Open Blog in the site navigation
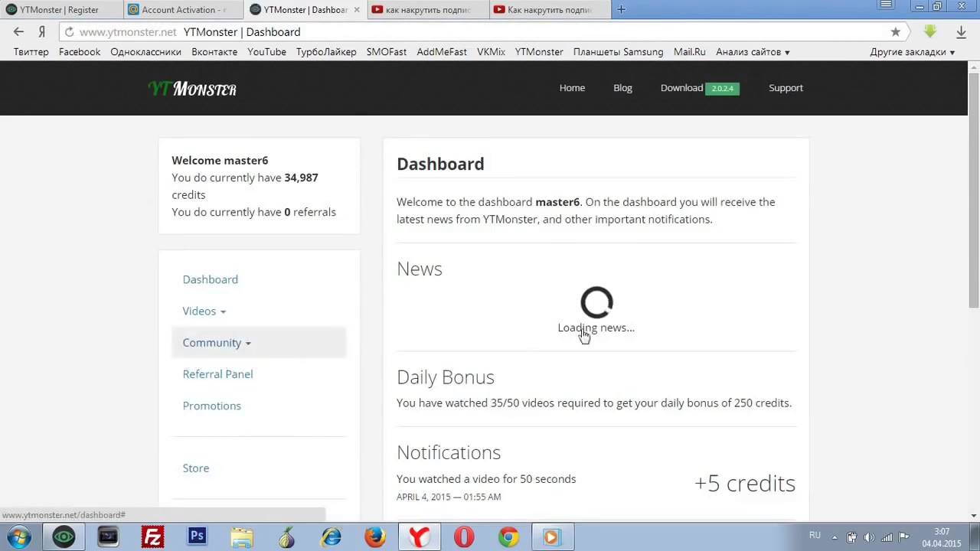Screen dimensions: 980x551 (x=622, y=88)
